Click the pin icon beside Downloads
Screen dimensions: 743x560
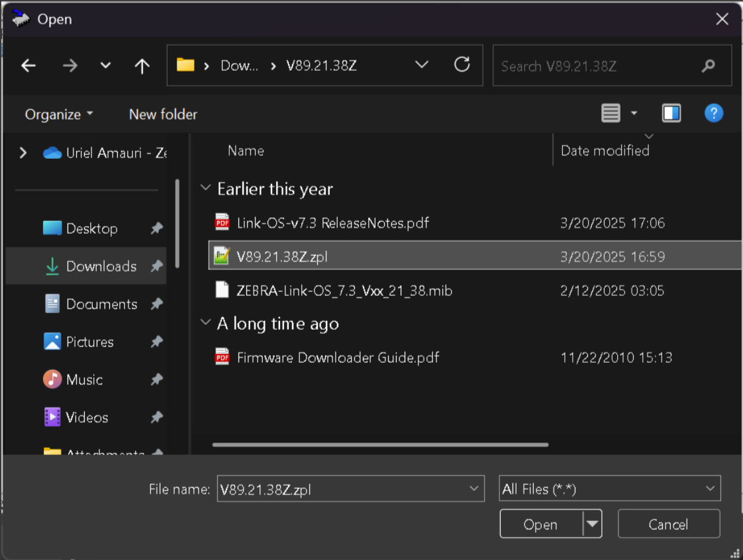pyautogui.click(x=157, y=266)
